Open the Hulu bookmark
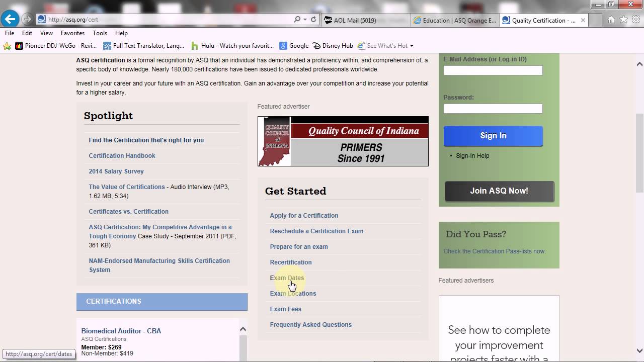The image size is (644, 362). [232, 46]
